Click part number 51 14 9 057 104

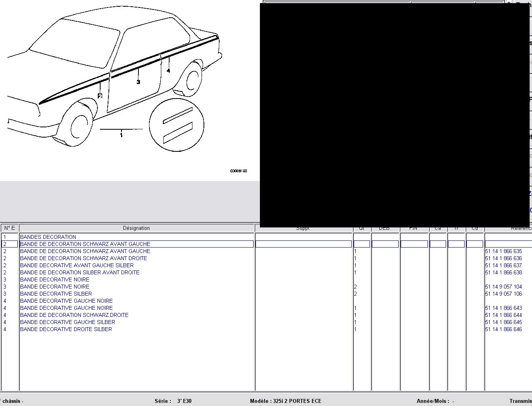[503, 287]
